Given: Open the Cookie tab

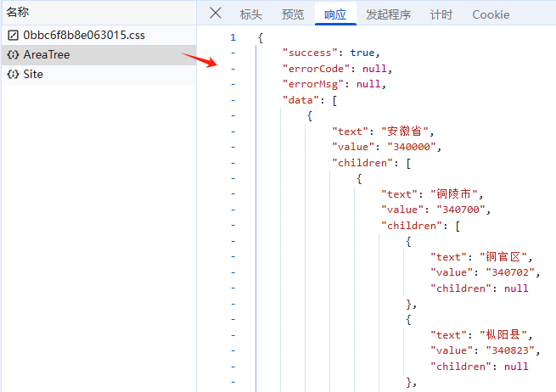Looking at the screenshot, I should pyautogui.click(x=491, y=14).
